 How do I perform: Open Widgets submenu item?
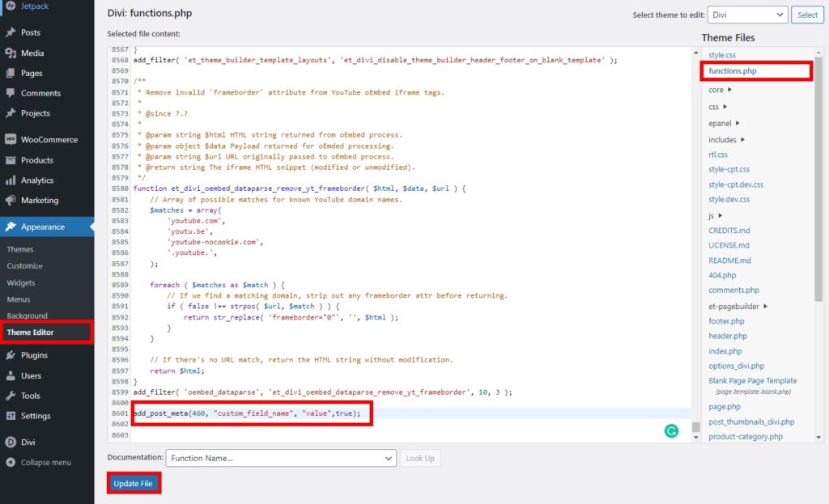tap(21, 282)
